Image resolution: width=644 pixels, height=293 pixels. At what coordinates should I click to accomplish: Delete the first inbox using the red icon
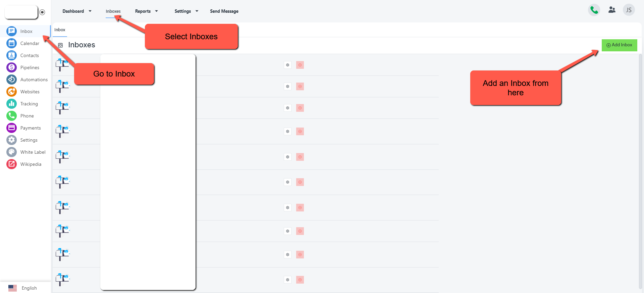[x=300, y=65]
